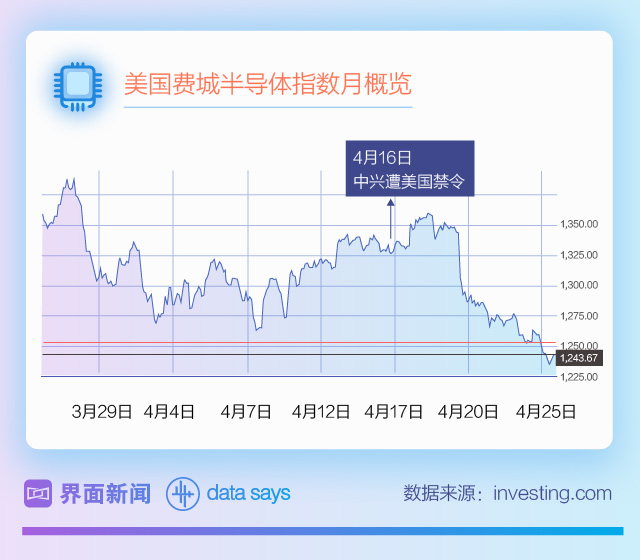This screenshot has width=640, height=560.
Task: Select the 4月20日 date label
Action: tap(468, 411)
